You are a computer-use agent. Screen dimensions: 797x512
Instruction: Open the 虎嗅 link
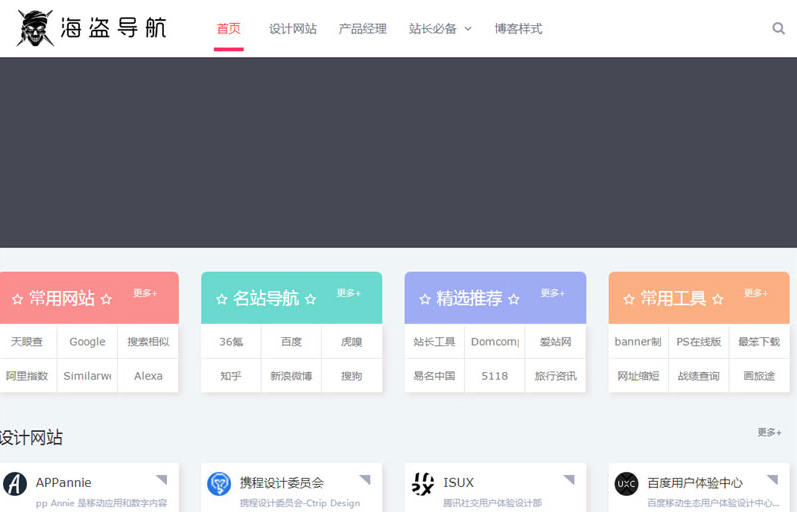tap(352, 342)
